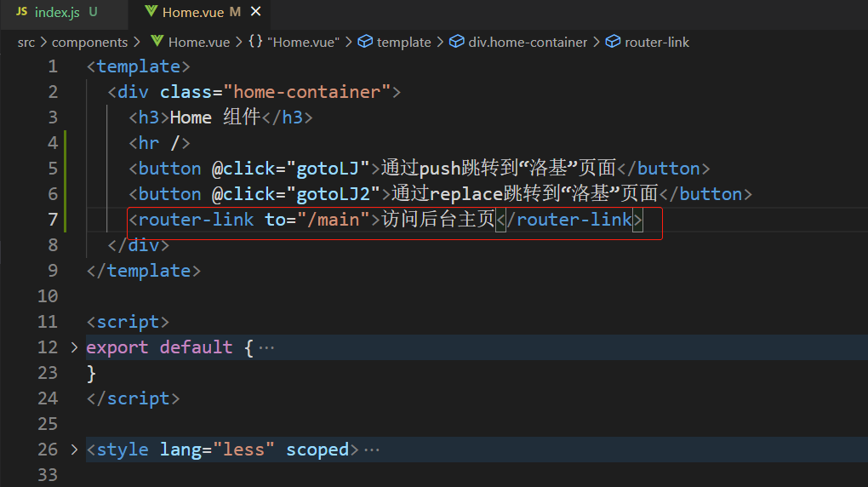Click the cube icon beside template breadcrumb
The height and width of the screenshot is (487, 868).
(x=365, y=42)
